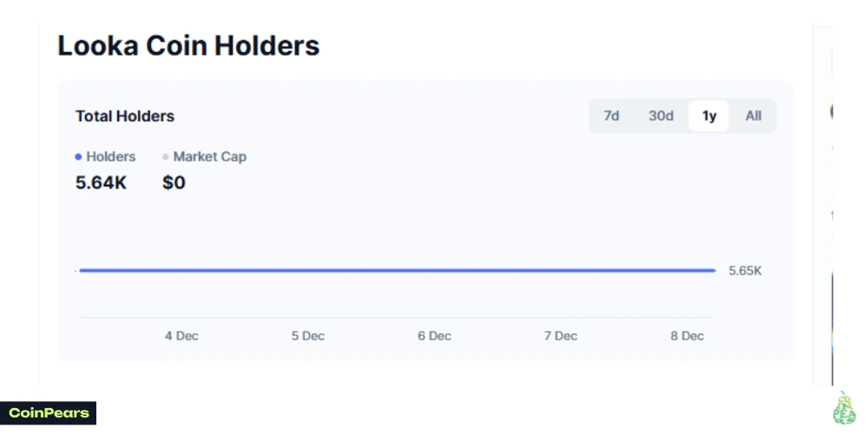This screenshot has height=434, width=868.
Task: Click the 8 Dec date label
Action: 687,336
